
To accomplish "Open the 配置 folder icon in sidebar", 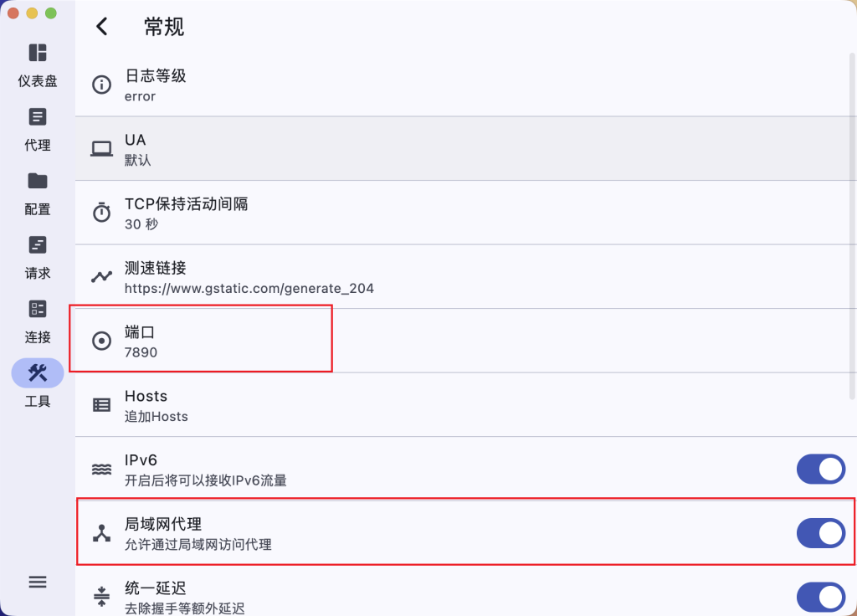I will click(37, 181).
